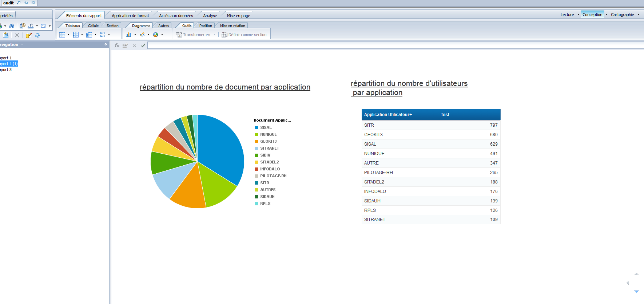Click the send by email envelope icon
The width and height of the screenshot is (644, 304).
pos(43,26)
